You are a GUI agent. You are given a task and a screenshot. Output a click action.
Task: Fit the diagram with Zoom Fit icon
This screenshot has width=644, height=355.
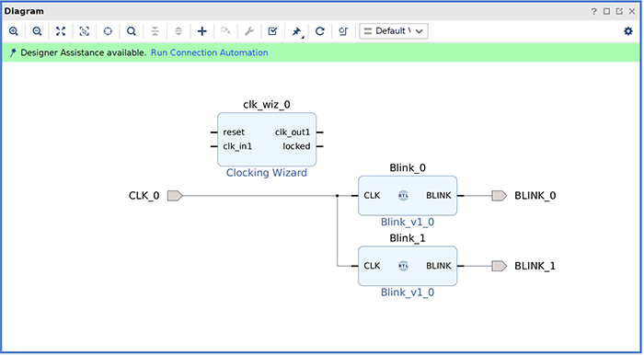point(61,31)
